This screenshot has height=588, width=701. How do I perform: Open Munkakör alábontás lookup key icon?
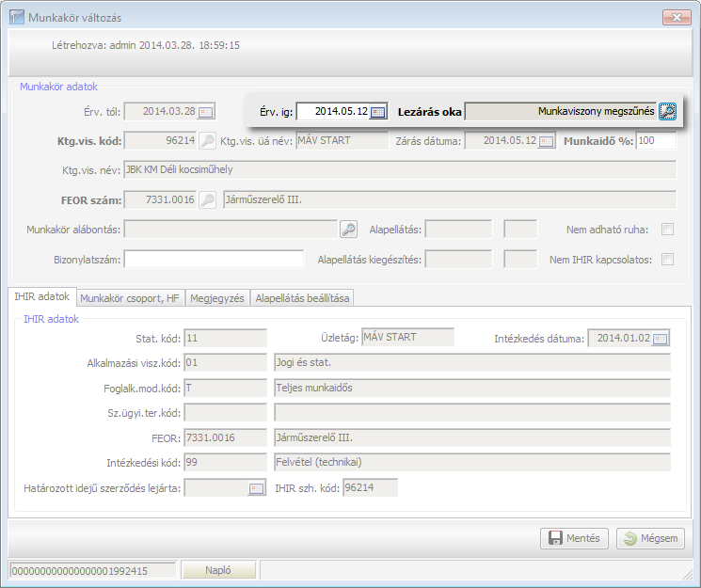[349, 230]
